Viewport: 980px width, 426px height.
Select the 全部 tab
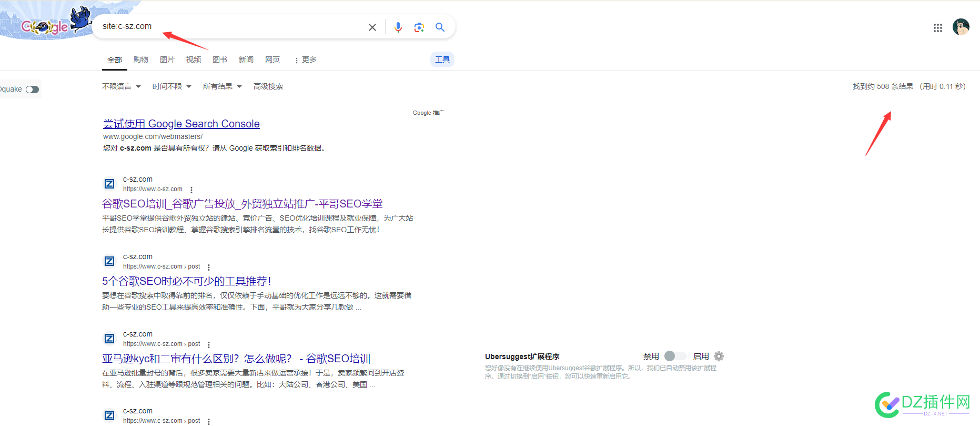(115, 60)
